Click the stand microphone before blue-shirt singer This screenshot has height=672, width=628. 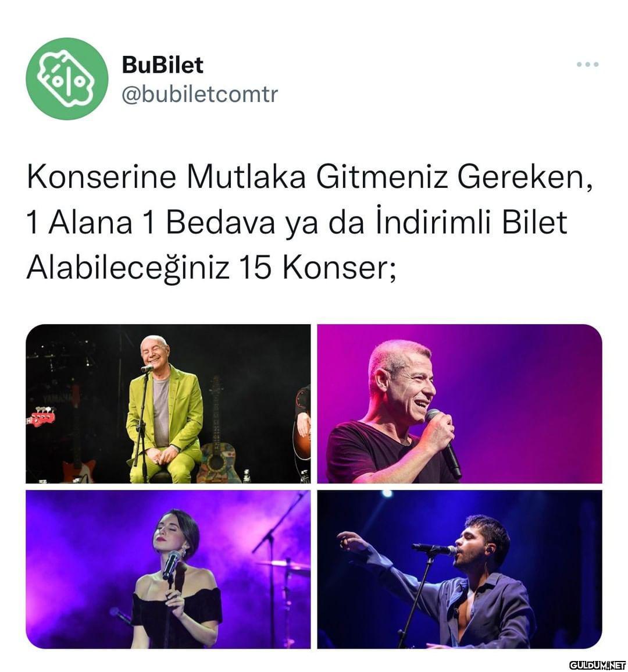coord(434,549)
